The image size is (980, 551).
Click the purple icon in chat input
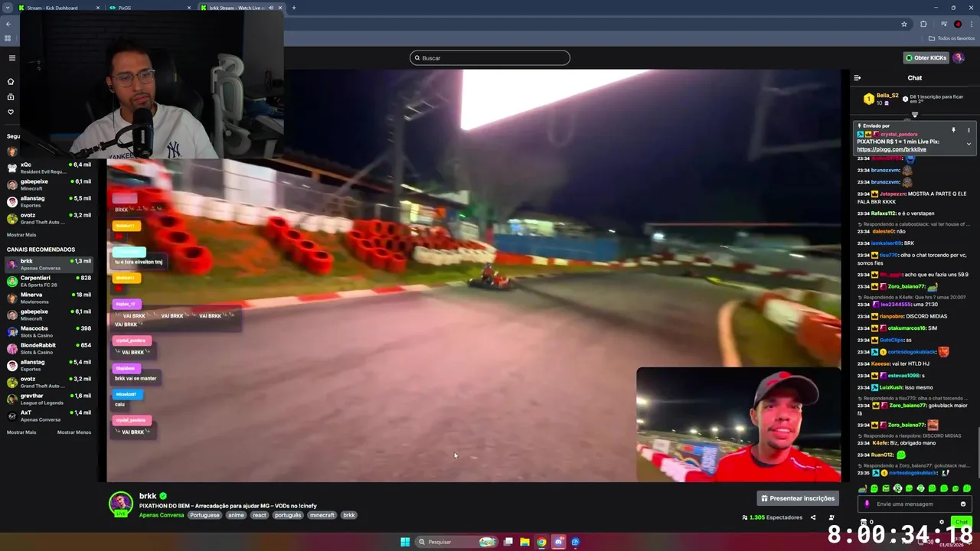point(867,504)
